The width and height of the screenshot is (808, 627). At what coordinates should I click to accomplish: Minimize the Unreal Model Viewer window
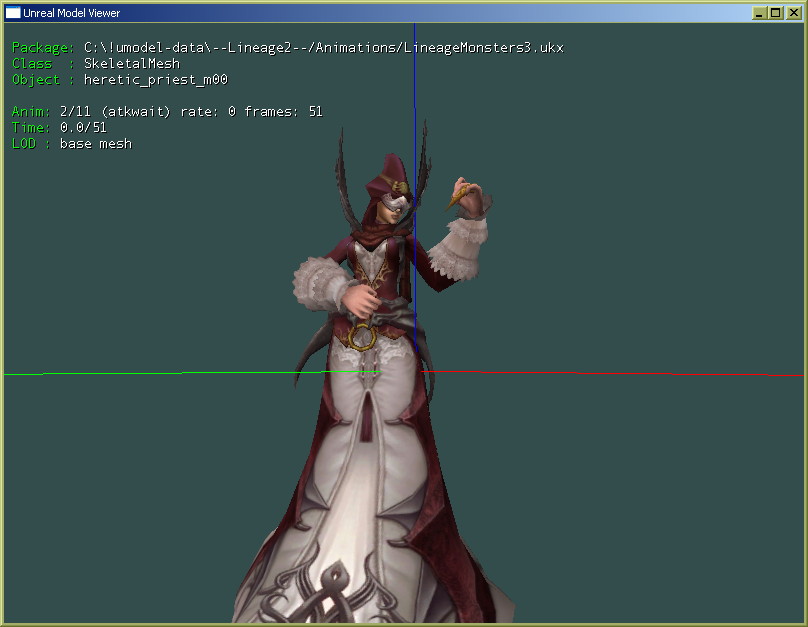coord(759,13)
